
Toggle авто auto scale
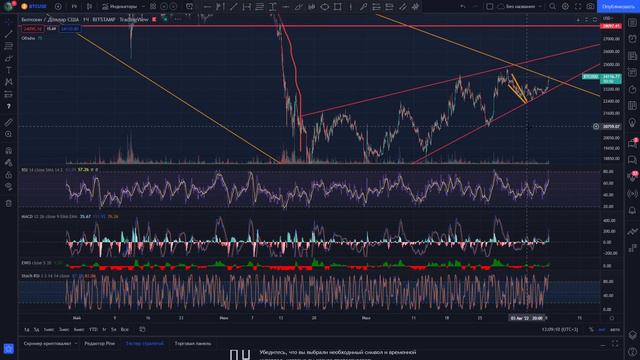615,329
